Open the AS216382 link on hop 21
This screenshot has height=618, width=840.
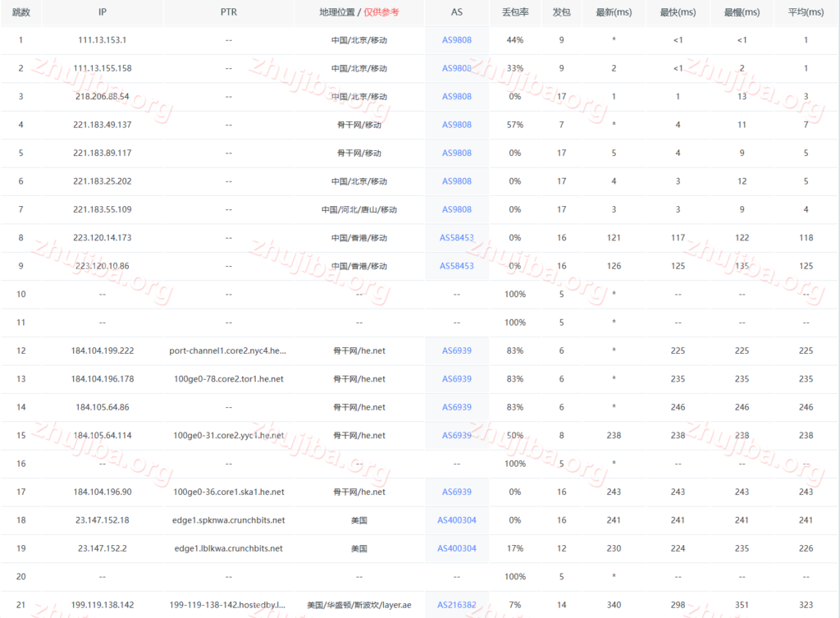456,604
